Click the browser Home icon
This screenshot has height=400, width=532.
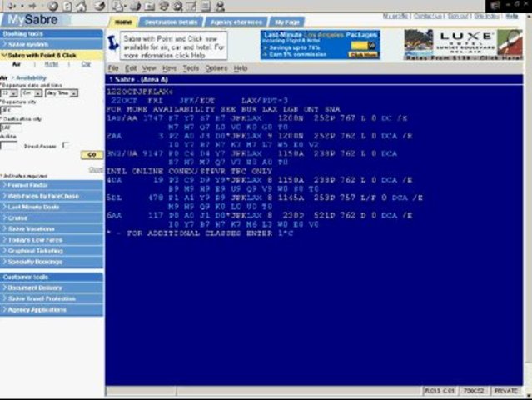pyautogui.click(x=81, y=6)
